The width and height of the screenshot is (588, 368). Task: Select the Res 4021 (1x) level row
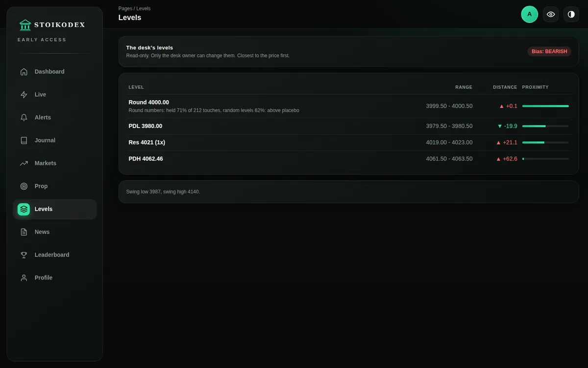(348, 142)
